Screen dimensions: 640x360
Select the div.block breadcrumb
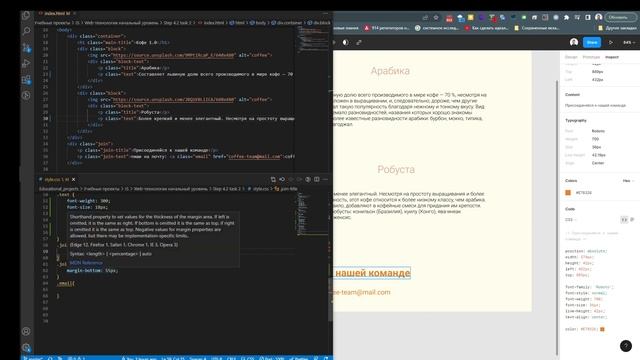coord(320,23)
